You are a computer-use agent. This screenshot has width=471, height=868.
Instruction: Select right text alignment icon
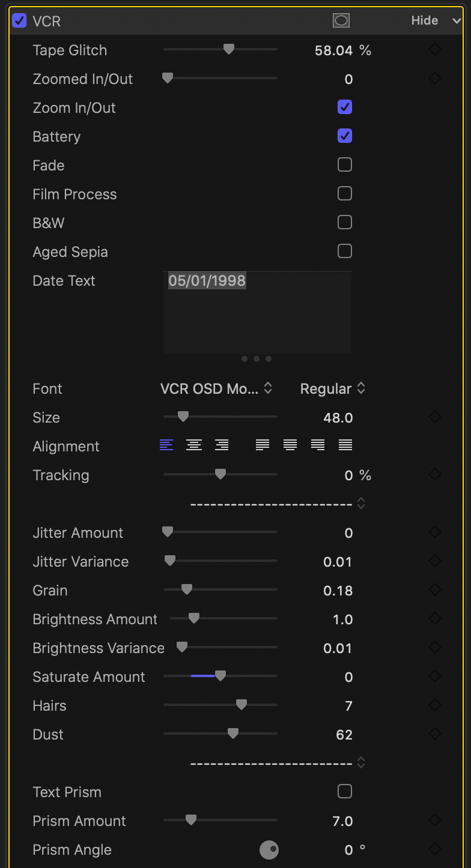(x=222, y=445)
